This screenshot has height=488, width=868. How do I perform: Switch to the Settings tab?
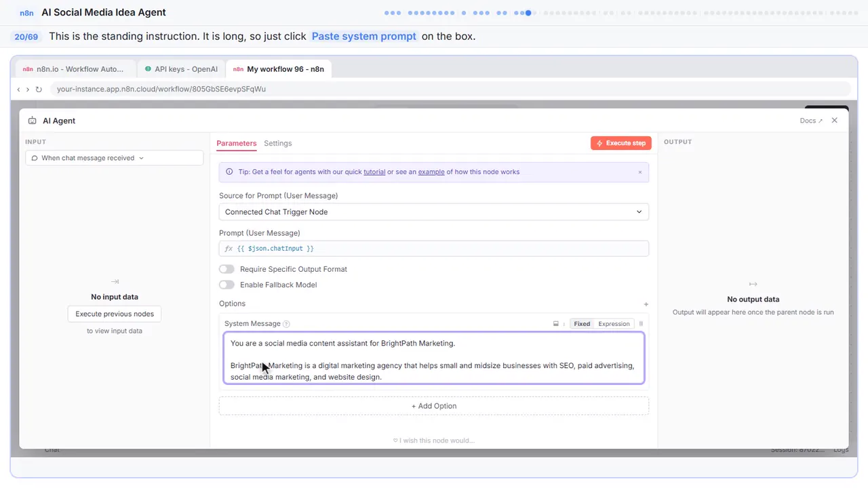[278, 144]
